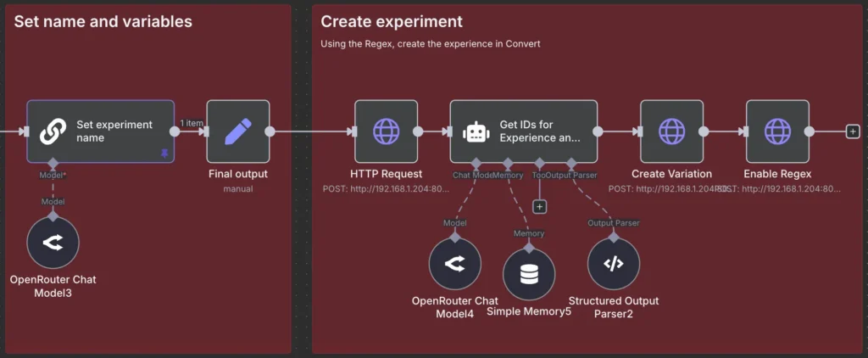Click the Enable Regex label

tap(778, 174)
